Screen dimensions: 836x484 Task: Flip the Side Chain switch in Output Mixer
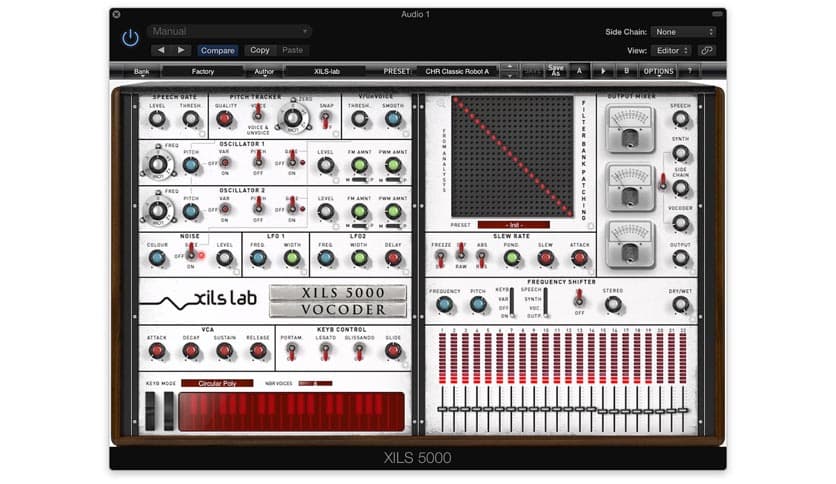tap(663, 182)
